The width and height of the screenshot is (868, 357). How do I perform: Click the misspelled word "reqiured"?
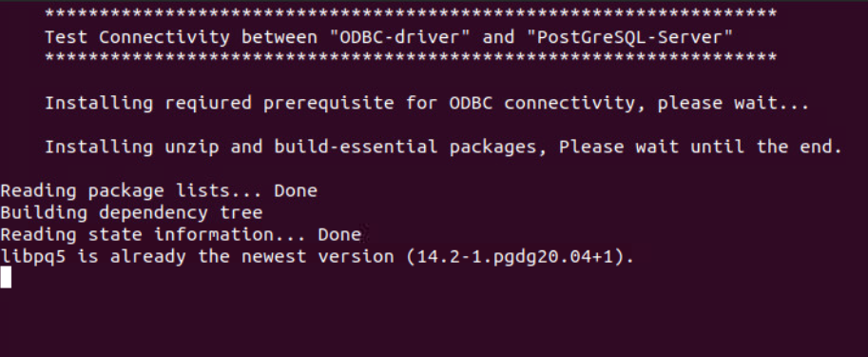(208, 103)
